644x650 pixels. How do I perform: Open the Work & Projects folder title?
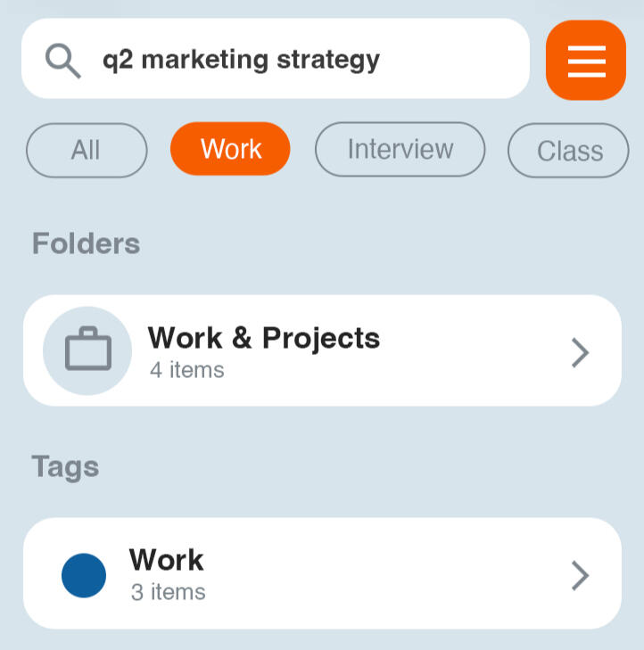point(264,339)
